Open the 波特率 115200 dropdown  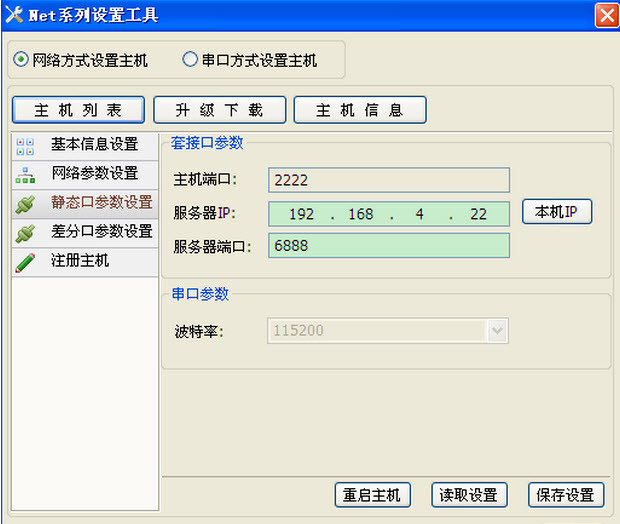497,330
